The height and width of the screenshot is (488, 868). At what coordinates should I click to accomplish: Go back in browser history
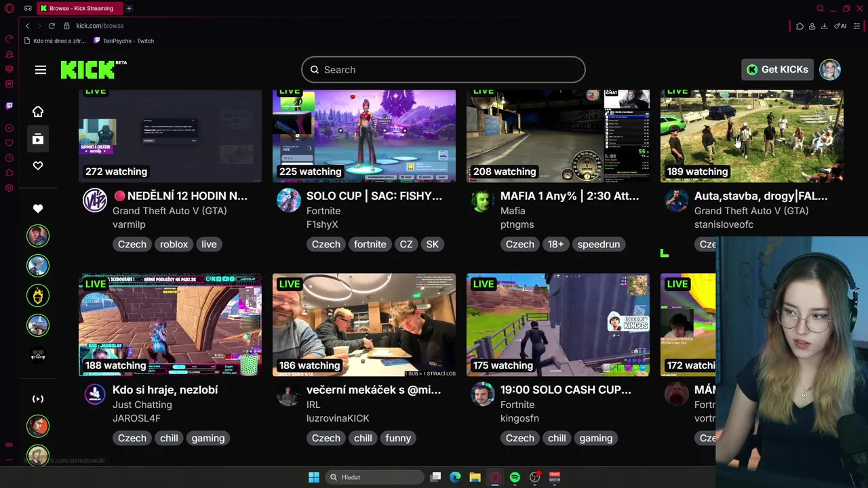pos(27,26)
